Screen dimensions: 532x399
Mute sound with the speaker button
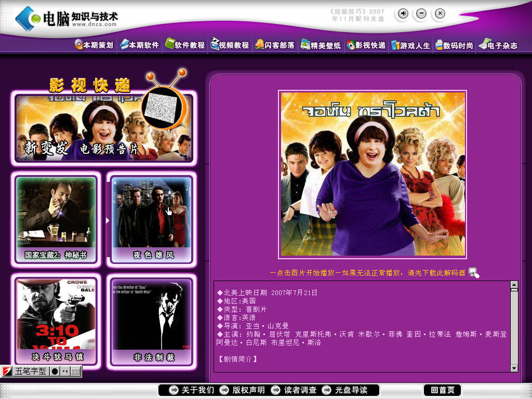click(403, 14)
